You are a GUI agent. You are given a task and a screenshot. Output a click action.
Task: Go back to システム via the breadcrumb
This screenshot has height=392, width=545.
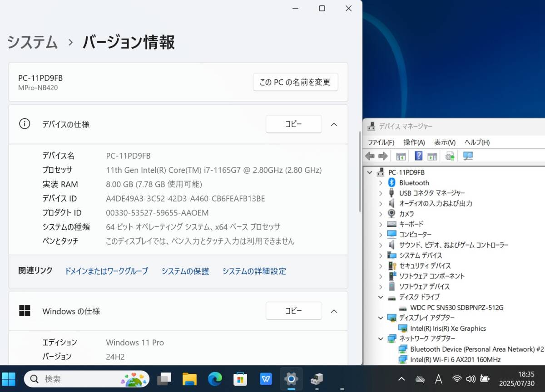tap(32, 42)
